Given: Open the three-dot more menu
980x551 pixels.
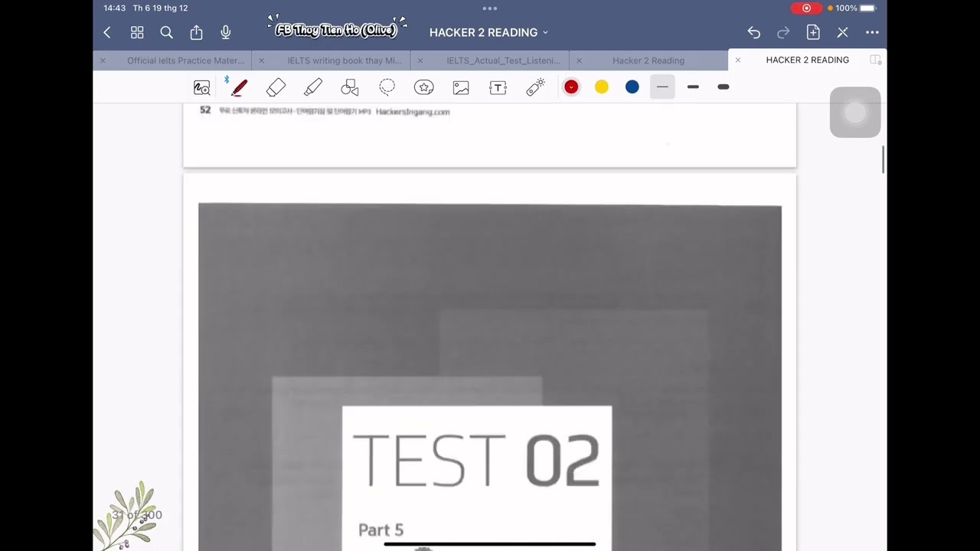Looking at the screenshot, I should (x=872, y=32).
